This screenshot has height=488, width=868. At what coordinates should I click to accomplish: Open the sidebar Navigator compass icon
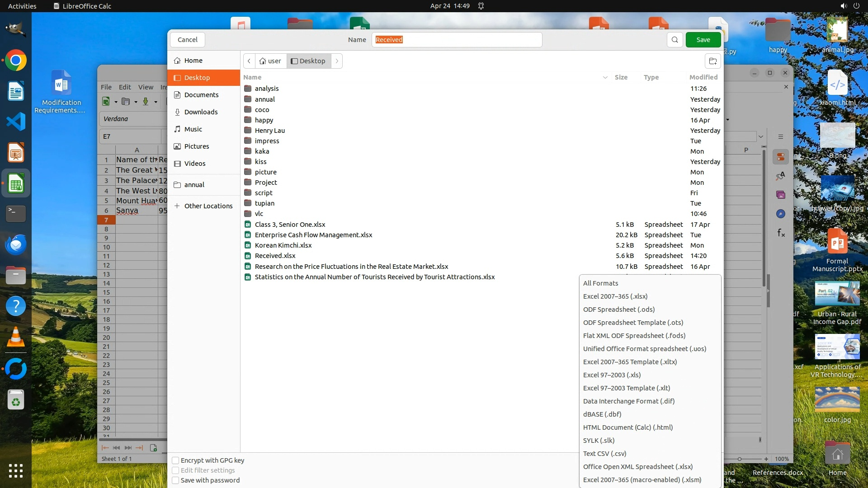(781, 214)
